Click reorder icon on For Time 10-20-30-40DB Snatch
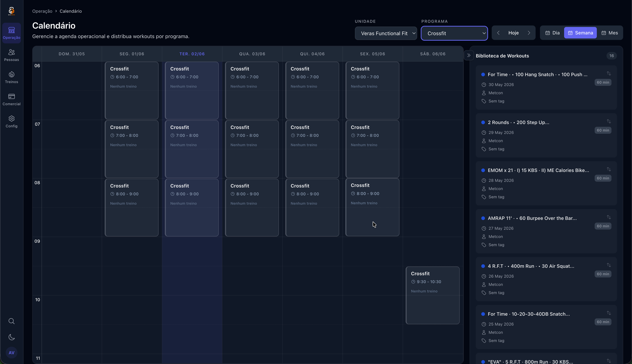The height and width of the screenshot is (364, 632). [x=609, y=313]
